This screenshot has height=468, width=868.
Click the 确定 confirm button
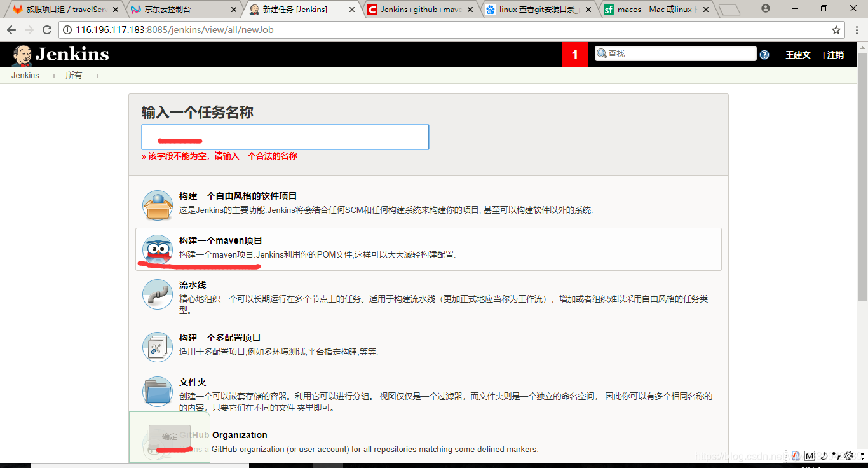pos(170,436)
